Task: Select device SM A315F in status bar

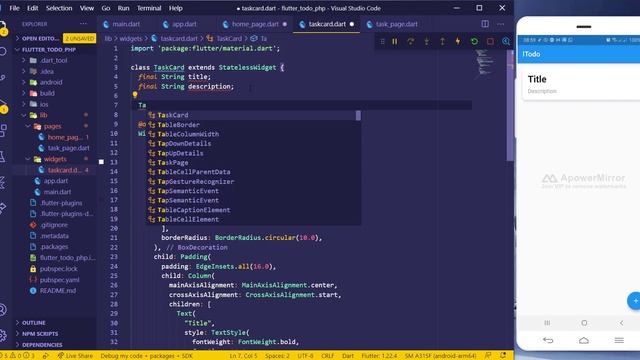Action: pos(440,356)
